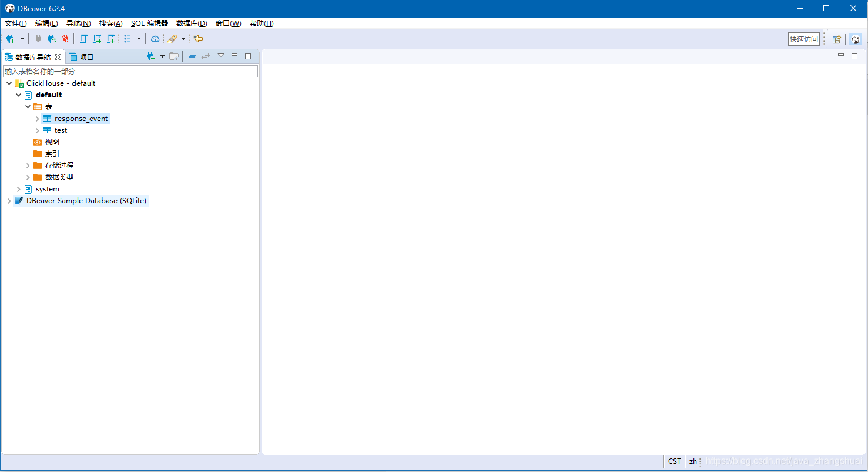
Task: Click the Reconnect plug icon with green arrows
Action: [x=52, y=39]
